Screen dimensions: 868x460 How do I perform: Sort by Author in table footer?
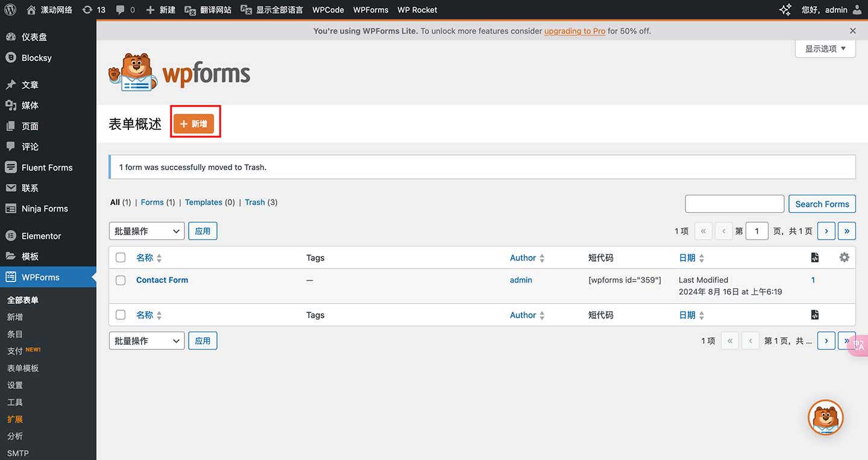click(x=527, y=315)
